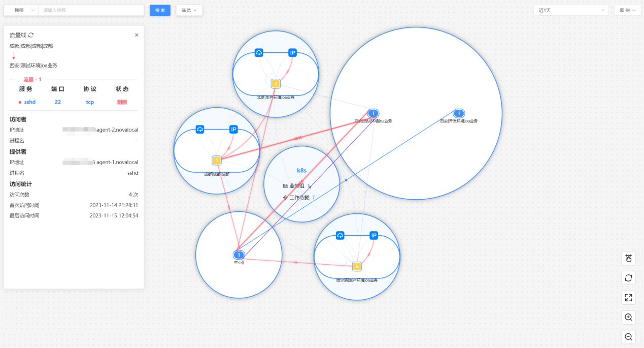Click the 成都|成都|成都 group label under node 5

click(x=217, y=174)
